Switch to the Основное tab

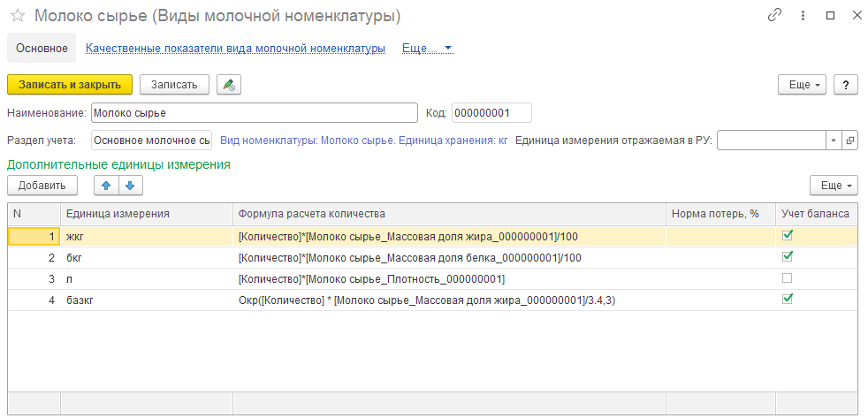pyautogui.click(x=42, y=49)
